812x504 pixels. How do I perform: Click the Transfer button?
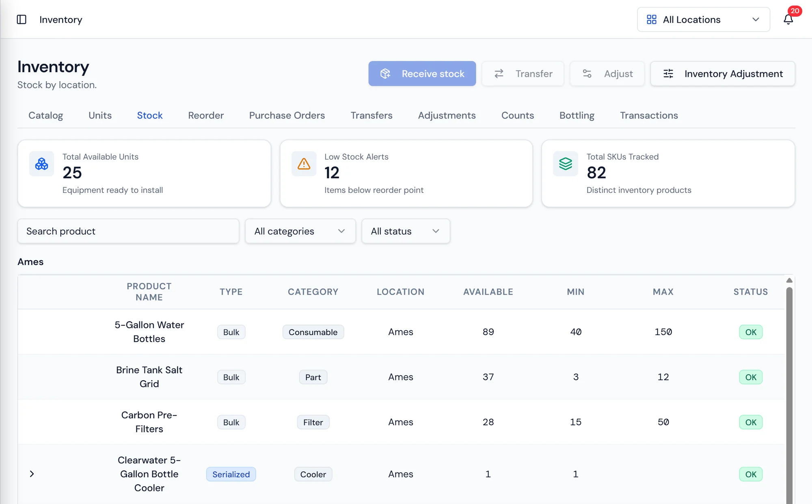click(x=523, y=74)
